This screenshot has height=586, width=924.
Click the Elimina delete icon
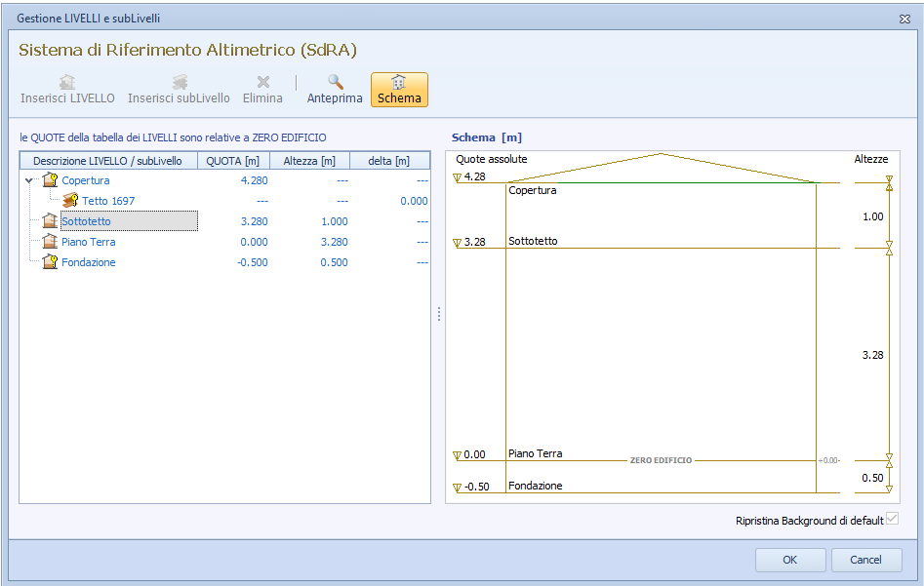pos(262,83)
